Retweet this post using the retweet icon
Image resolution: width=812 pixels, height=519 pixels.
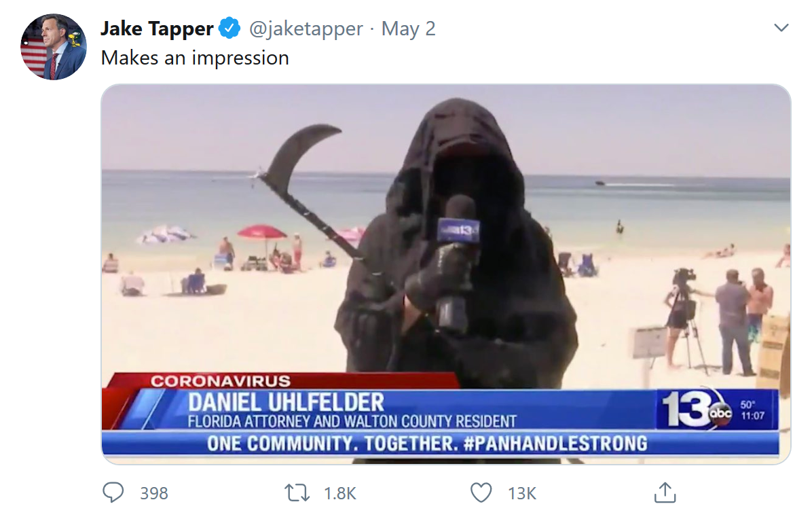tap(297, 493)
